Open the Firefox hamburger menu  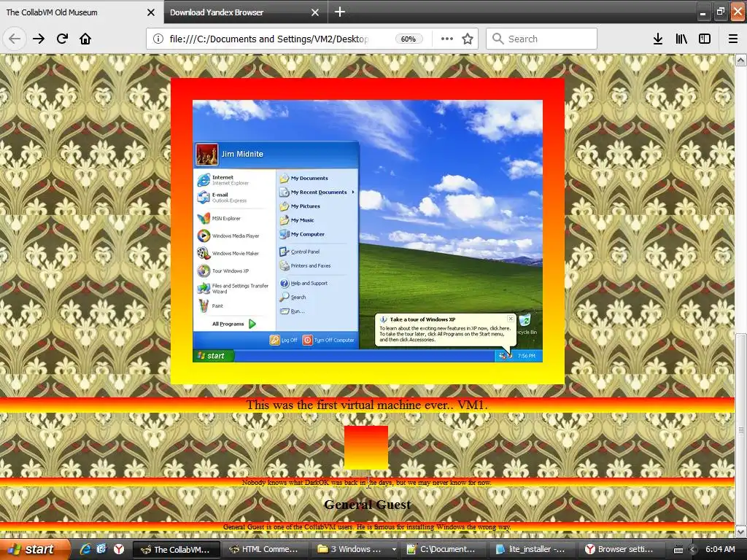(x=733, y=39)
